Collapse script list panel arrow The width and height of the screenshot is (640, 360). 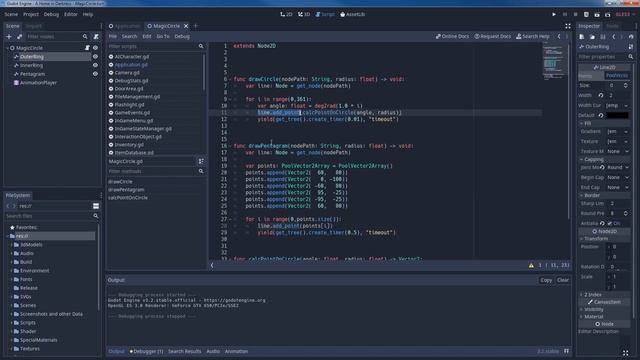[212, 265]
